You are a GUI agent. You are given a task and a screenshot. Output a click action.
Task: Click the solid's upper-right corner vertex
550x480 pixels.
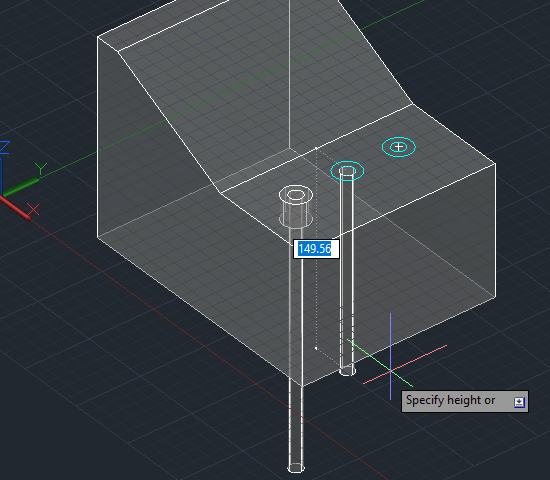click(496, 163)
